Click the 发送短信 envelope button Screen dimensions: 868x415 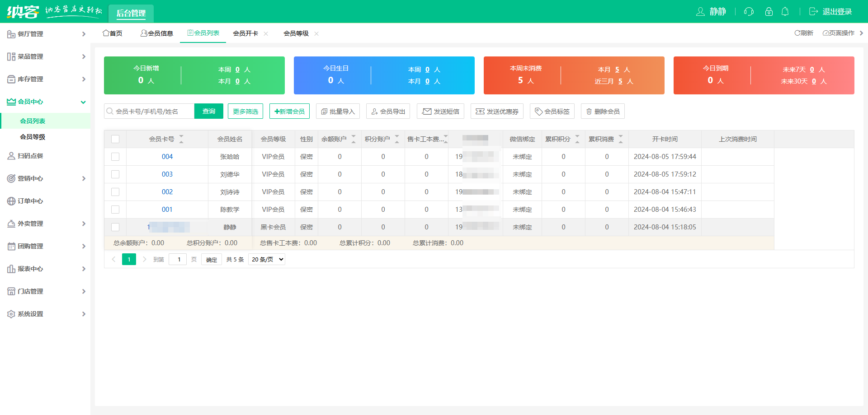coord(440,112)
